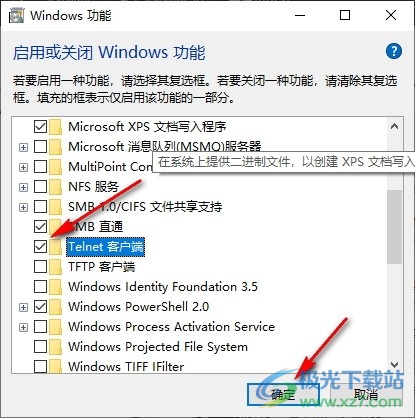Click folder icon beside Windows Identity Foundation 3.5
Viewport: 415px width, 418px height.
point(56,287)
